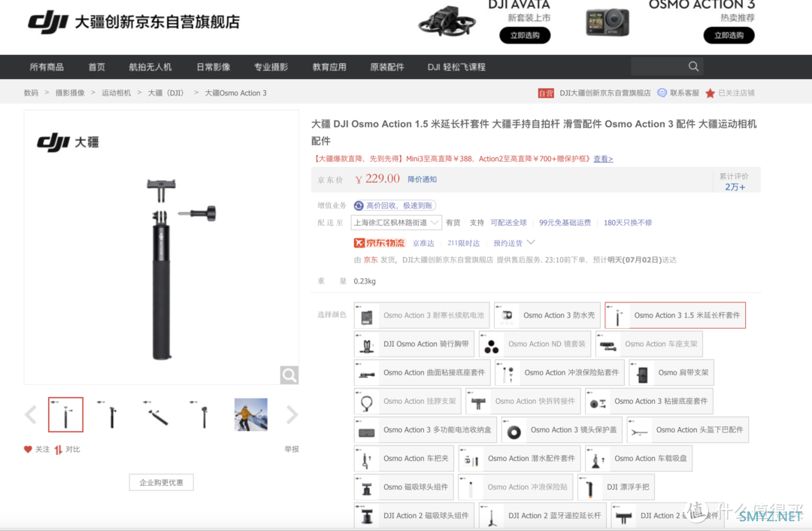Open 航拍无人机 menu

pyautogui.click(x=150, y=67)
